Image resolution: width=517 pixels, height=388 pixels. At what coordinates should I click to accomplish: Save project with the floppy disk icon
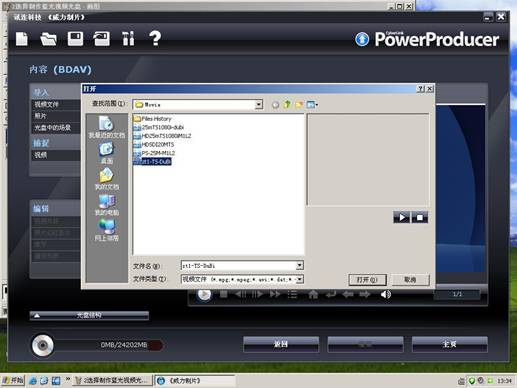click(75, 39)
